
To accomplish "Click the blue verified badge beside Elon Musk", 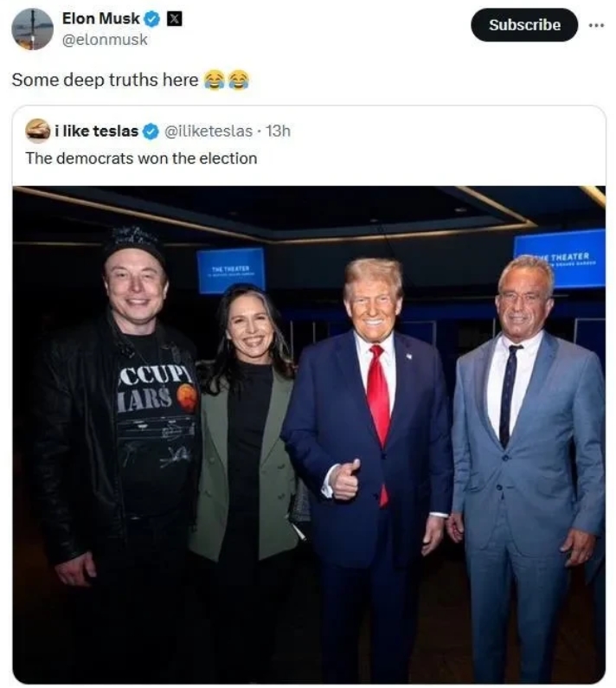I will coord(151,19).
